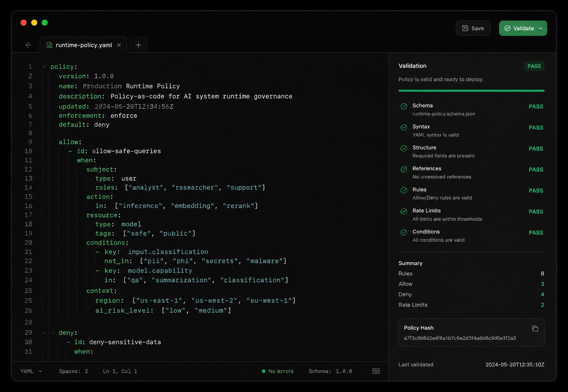This screenshot has width=568, height=392.
Task: Click the back arrow icon
Action: (x=28, y=45)
